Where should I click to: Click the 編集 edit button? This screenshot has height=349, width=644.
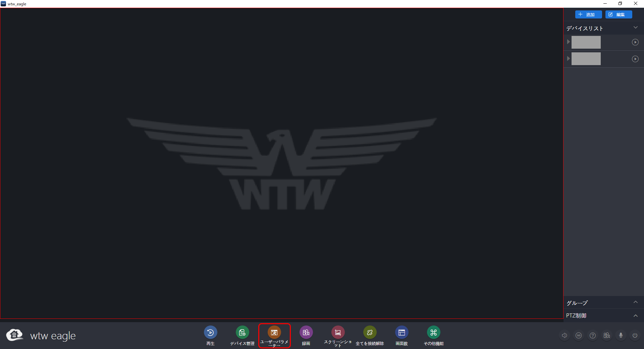point(619,14)
